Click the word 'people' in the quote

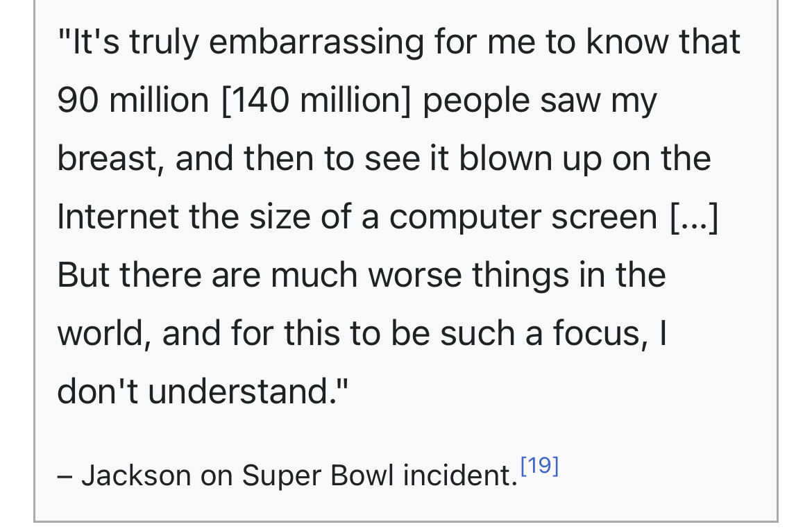click(x=476, y=101)
